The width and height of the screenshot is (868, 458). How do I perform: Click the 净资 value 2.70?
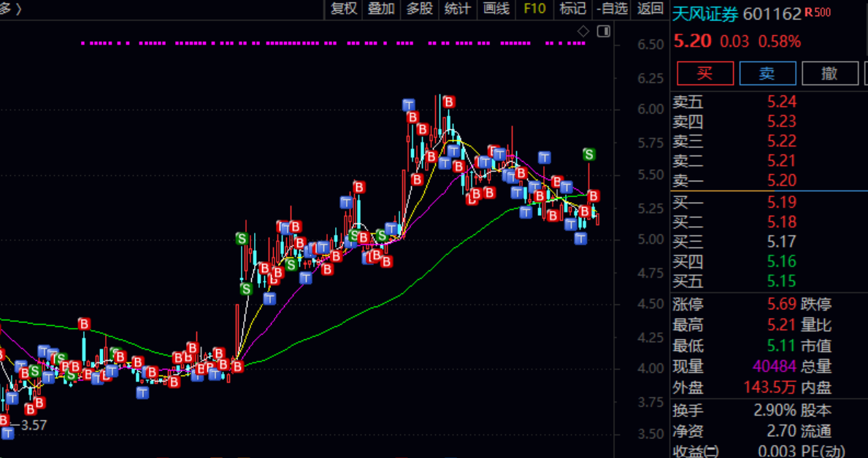[x=782, y=431]
